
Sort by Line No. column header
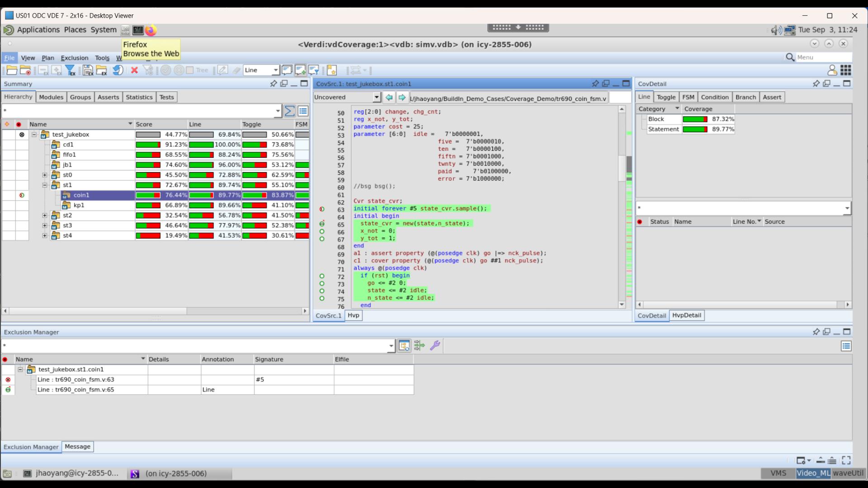click(746, 221)
